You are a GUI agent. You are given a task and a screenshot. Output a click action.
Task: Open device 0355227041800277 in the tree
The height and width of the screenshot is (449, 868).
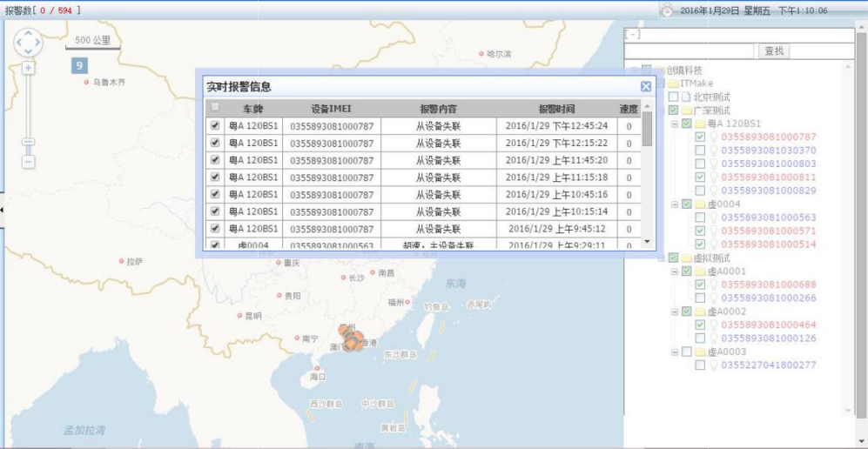pos(769,365)
